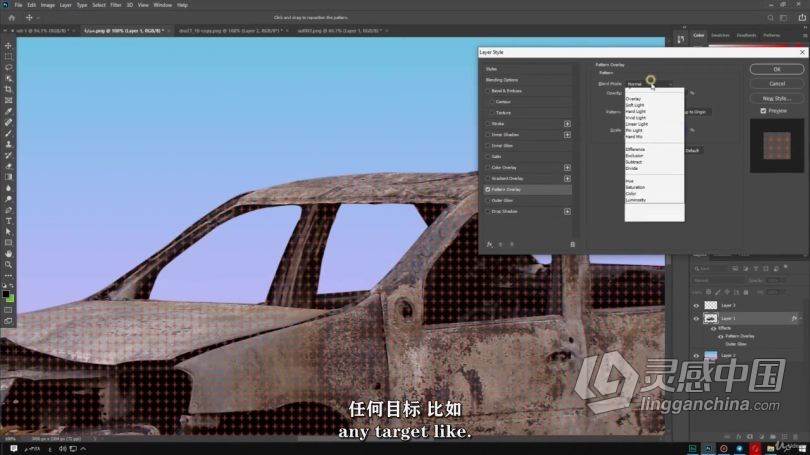Choose Soft Light from blend mode list

(635, 105)
